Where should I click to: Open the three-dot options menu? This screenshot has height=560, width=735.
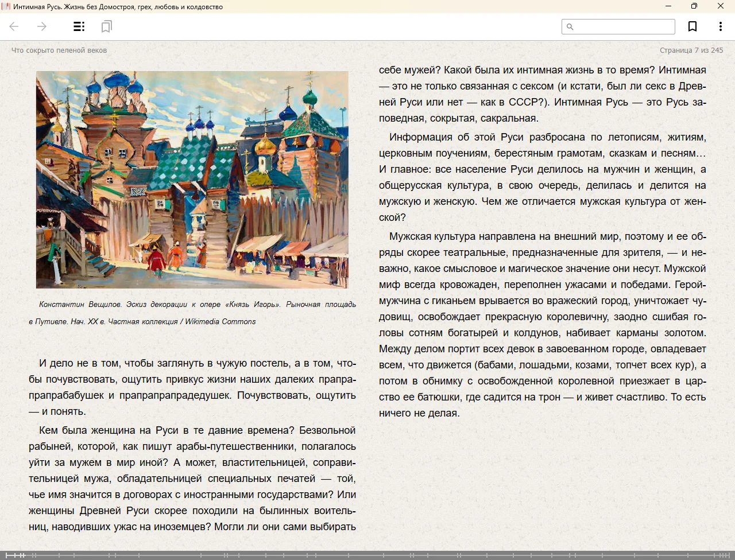720,26
